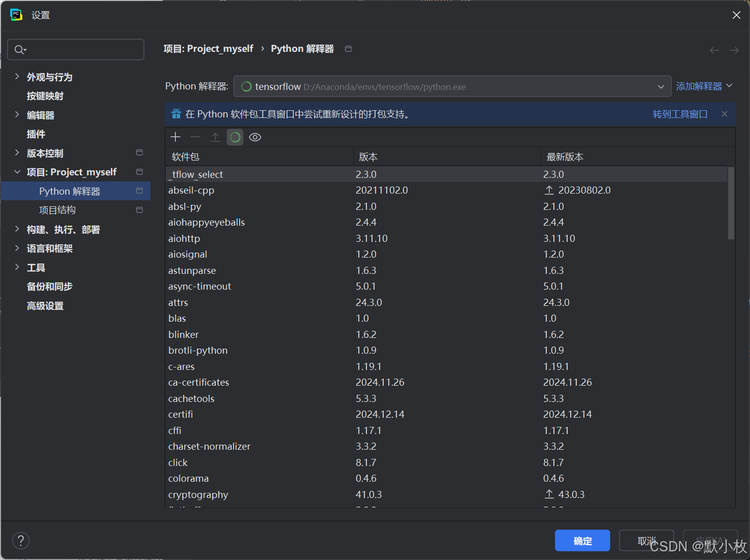This screenshot has width=750, height=560.
Task: Click project icon next to Python 解释器 item
Action: (x=140, y=191)
